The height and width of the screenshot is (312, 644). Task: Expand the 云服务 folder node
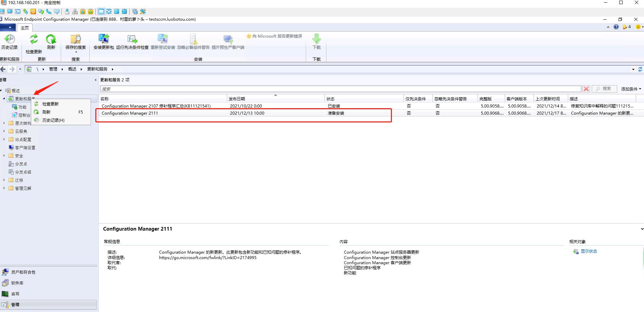(x=4, y=131)
